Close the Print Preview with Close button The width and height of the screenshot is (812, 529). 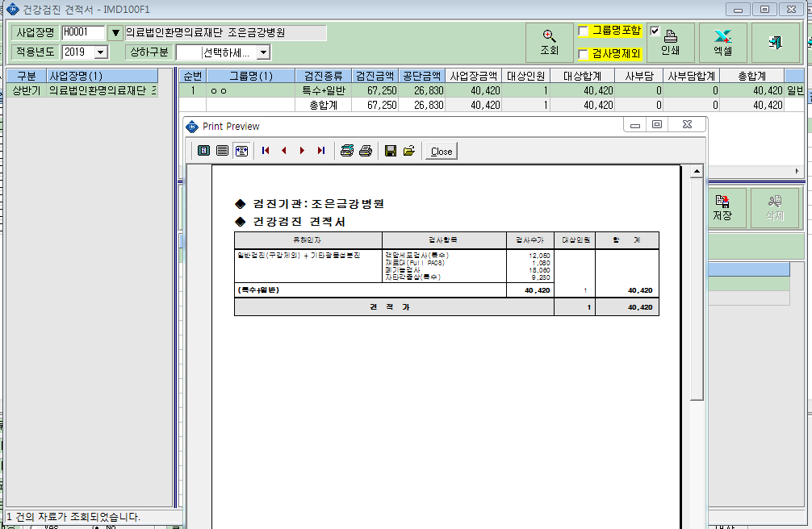pyautogui.click(x=442, y=151)
